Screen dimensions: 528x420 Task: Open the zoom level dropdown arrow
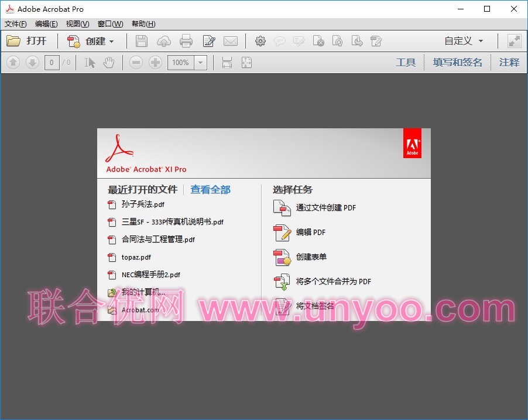200,63
